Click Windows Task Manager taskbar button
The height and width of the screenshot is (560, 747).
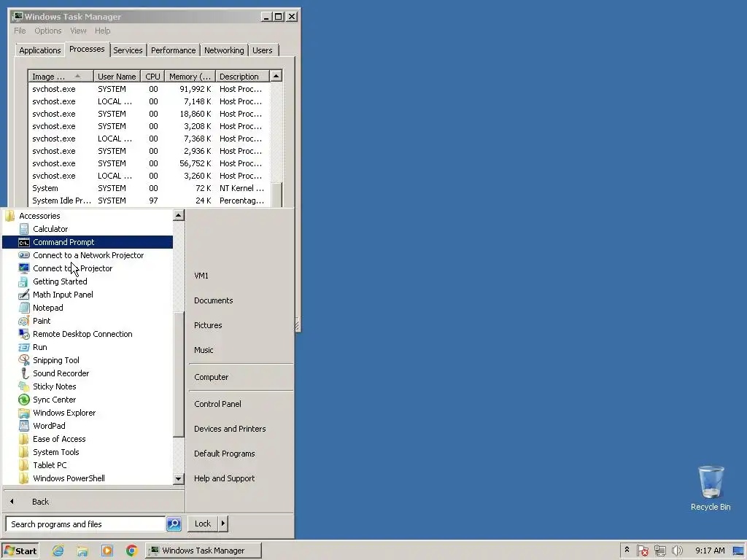tap(204, 551)
